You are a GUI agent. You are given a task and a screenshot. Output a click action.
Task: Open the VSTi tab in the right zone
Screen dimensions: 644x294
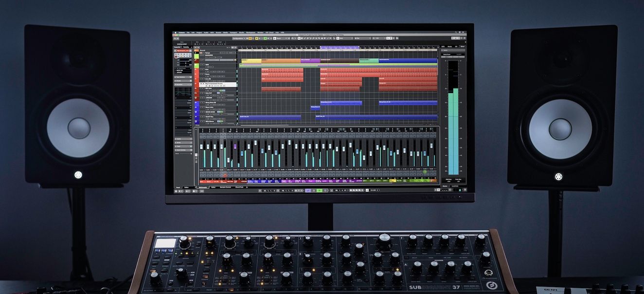(443, 47)
